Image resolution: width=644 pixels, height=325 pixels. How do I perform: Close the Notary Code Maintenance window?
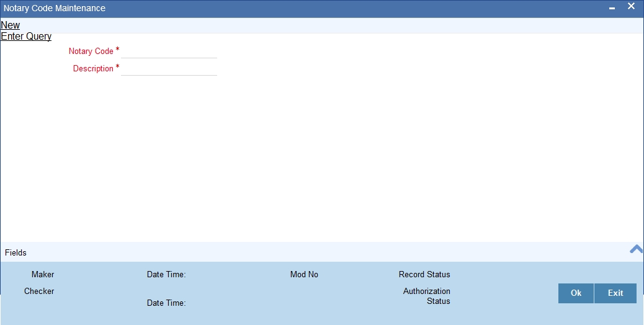(631, 6)
